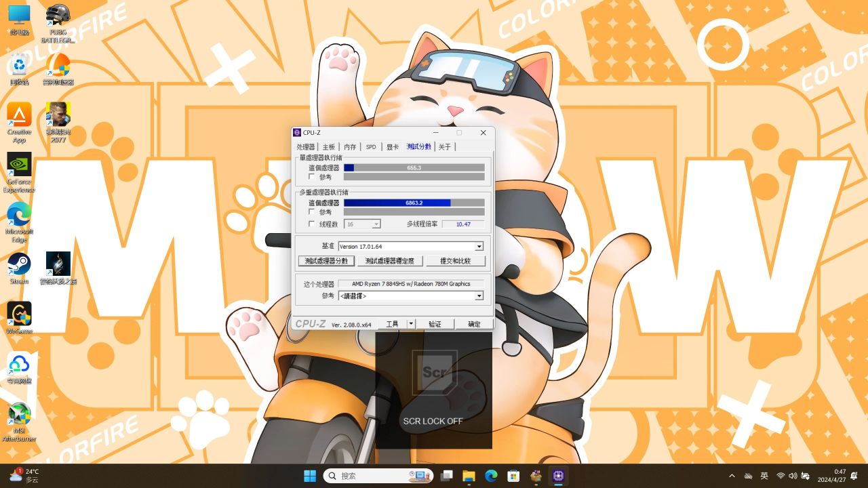Screen dimensions: 868x488
Task: Open the cloud icon in the system tray
Action: point(749,476)
